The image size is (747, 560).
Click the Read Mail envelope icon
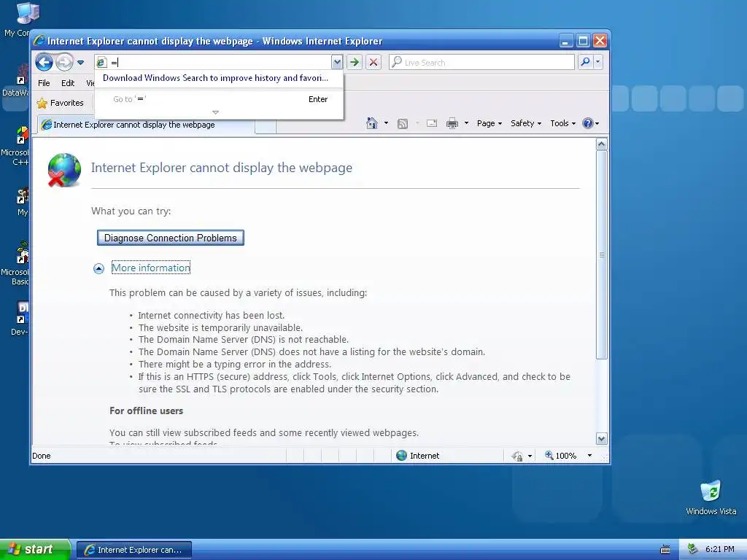pyautogui.click(x=432, y=123)
